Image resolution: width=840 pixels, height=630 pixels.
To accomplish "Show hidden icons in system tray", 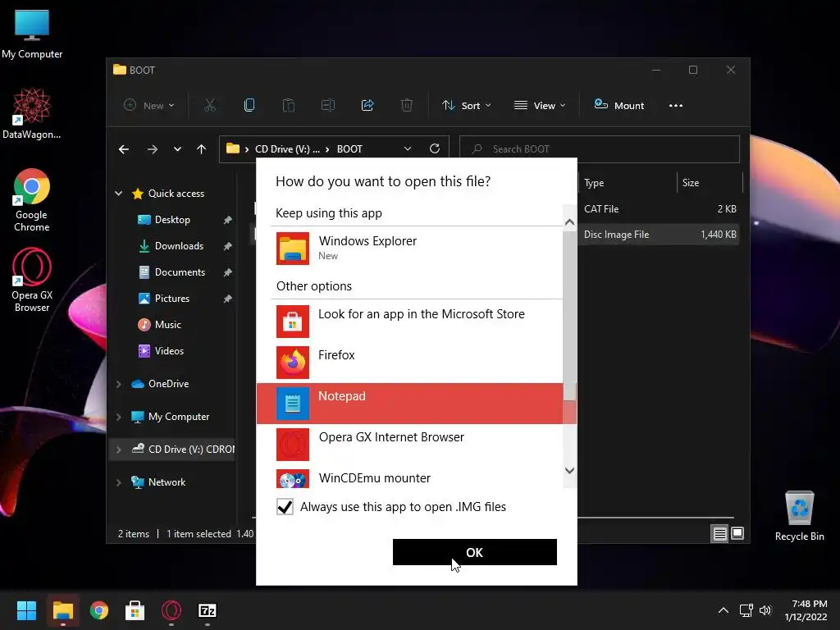I will 723,610.
